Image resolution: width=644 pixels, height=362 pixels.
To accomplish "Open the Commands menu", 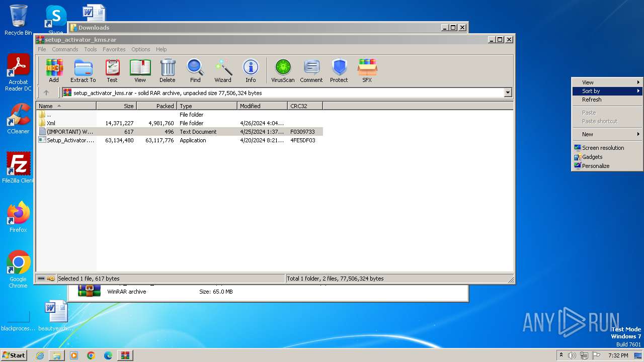I will point(65,49).
